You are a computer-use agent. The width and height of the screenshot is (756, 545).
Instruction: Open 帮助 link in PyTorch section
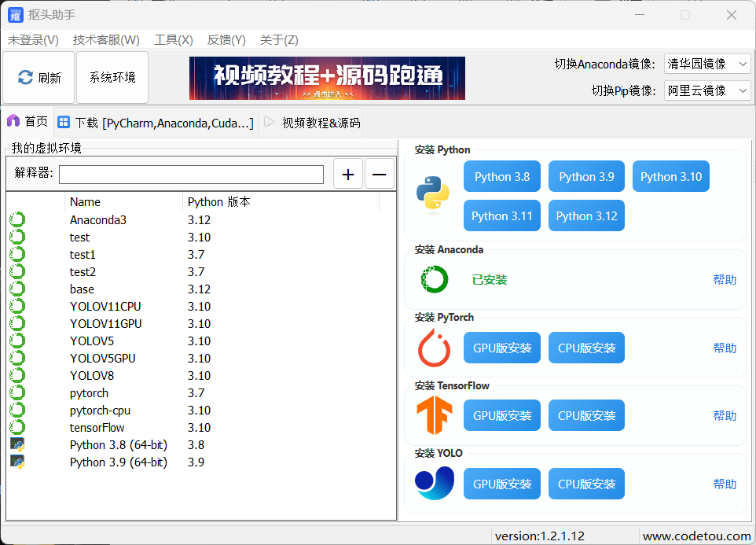click(x=725, y=348)
